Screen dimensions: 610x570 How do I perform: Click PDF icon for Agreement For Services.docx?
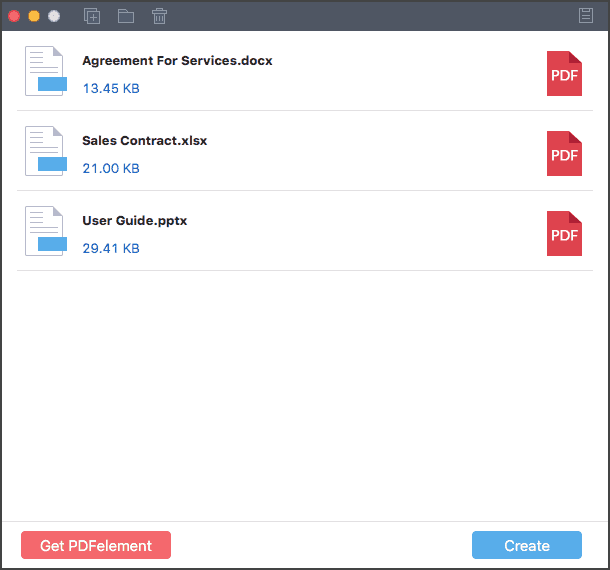[x=564, y=74]
